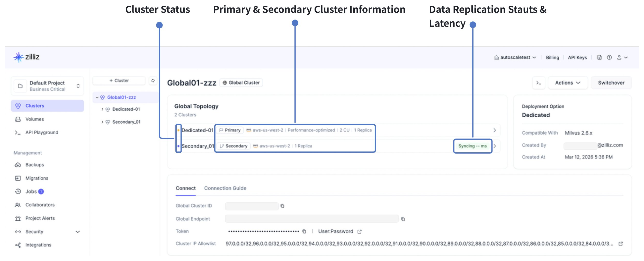Viewport: 644px width, 261px height.
Task: Copy the Token value
Action: (304, 231)
